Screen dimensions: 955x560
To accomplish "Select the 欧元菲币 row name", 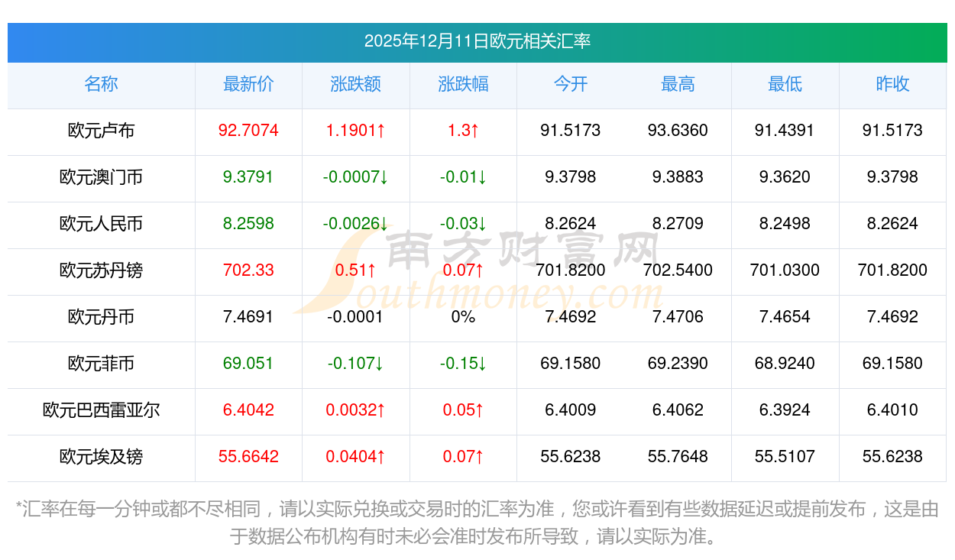I will 101,364.
